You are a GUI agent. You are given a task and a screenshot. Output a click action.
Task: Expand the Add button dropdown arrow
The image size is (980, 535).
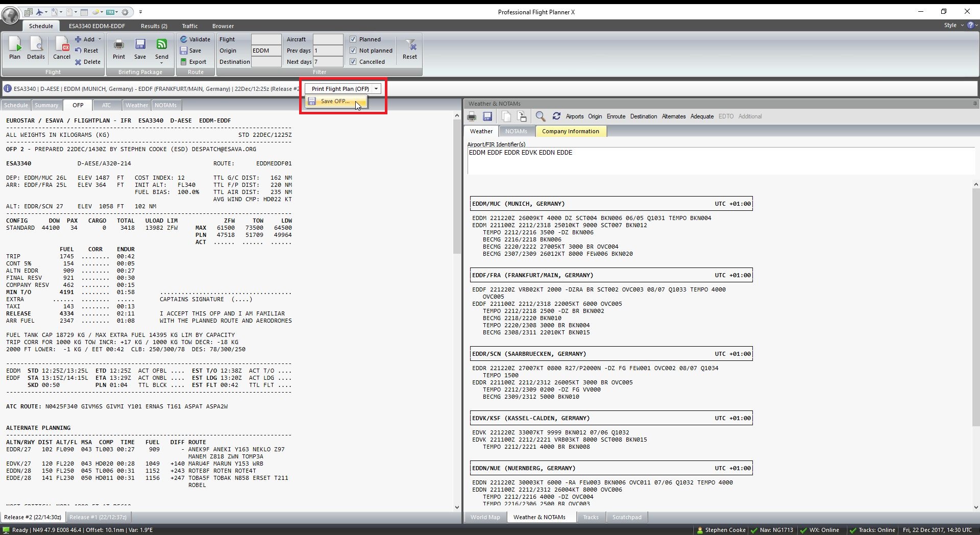click(x=100, y=39)
